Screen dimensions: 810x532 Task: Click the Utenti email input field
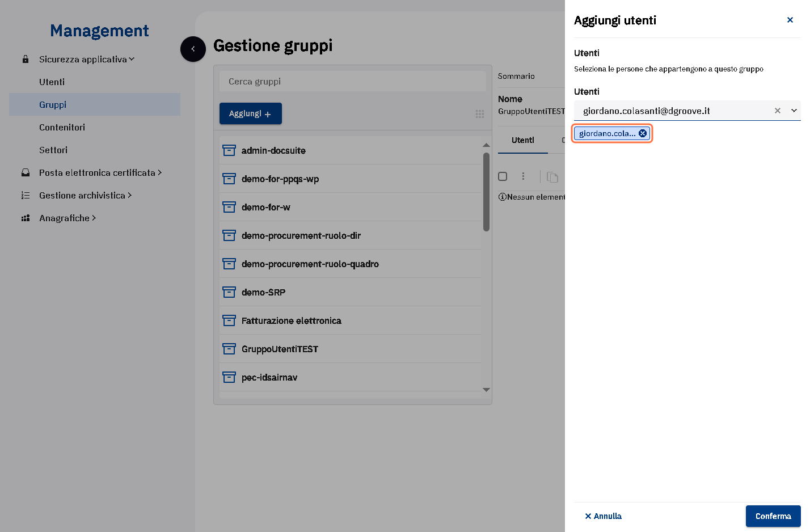(x=673, y=111)
